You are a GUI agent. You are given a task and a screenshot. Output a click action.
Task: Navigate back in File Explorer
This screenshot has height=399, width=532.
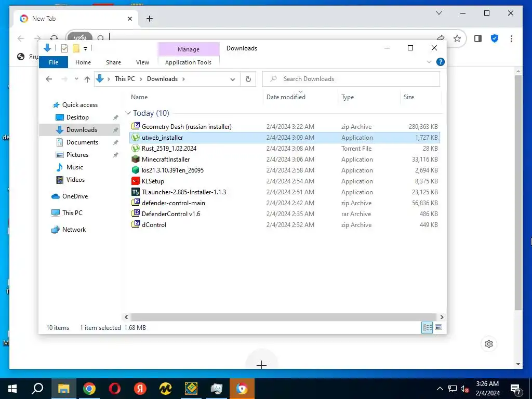(49, 79)
